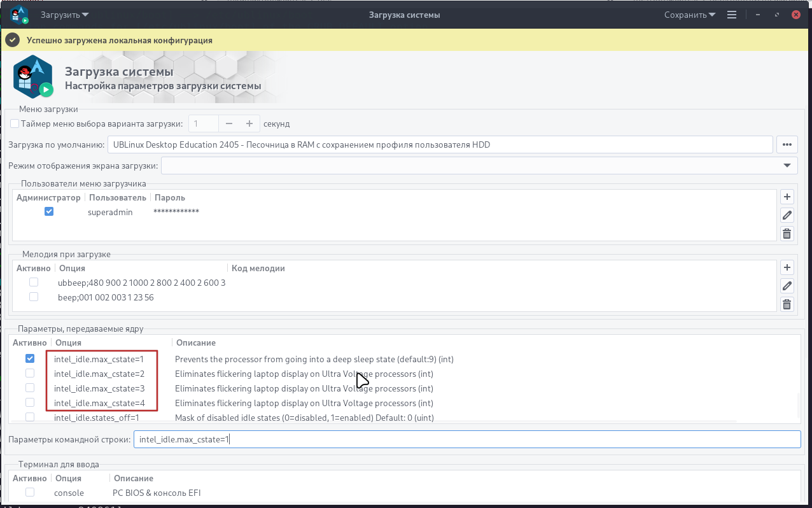Screen dimensions: 812x508
Task: Select the console option row text
Action: [x=69, y=493]
